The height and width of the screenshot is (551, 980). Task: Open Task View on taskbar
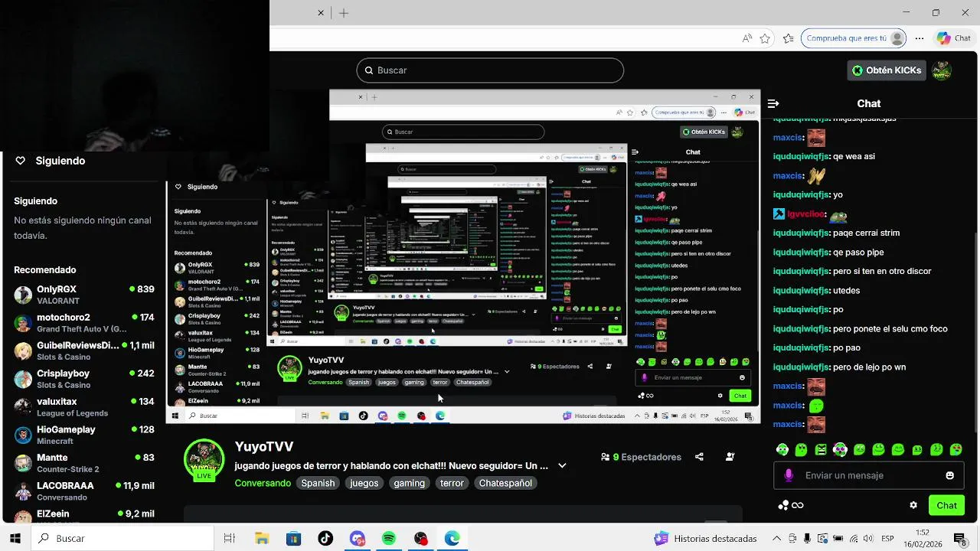tap(229, 539)
